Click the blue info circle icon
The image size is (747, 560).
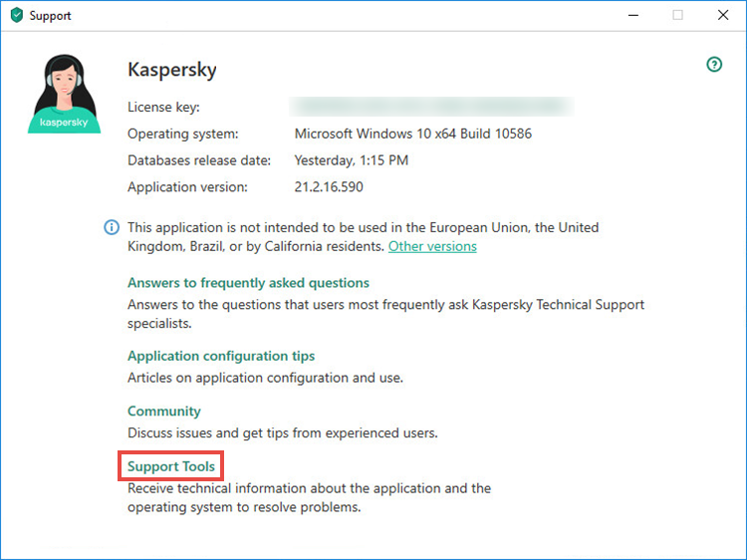click(x=112, y=227)
